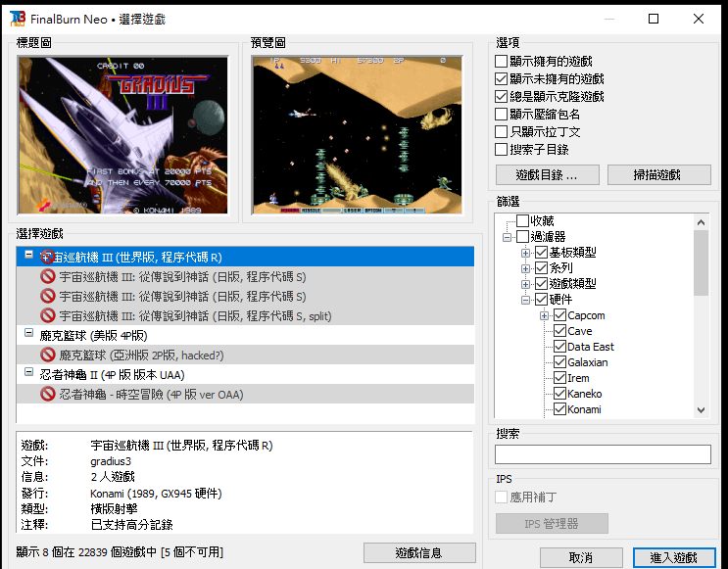Uncheck the Capcom hardware filter

pyautogui.click(x=559, y=315)
